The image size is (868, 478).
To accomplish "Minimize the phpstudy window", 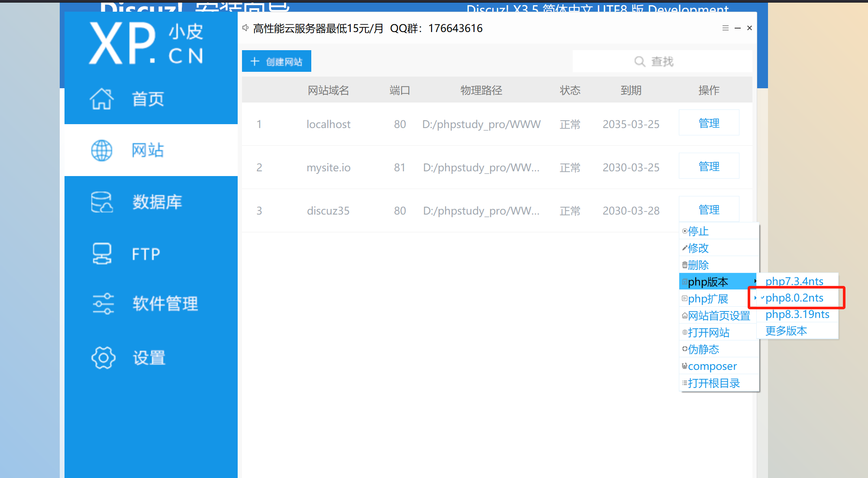I will pos(738,28).
